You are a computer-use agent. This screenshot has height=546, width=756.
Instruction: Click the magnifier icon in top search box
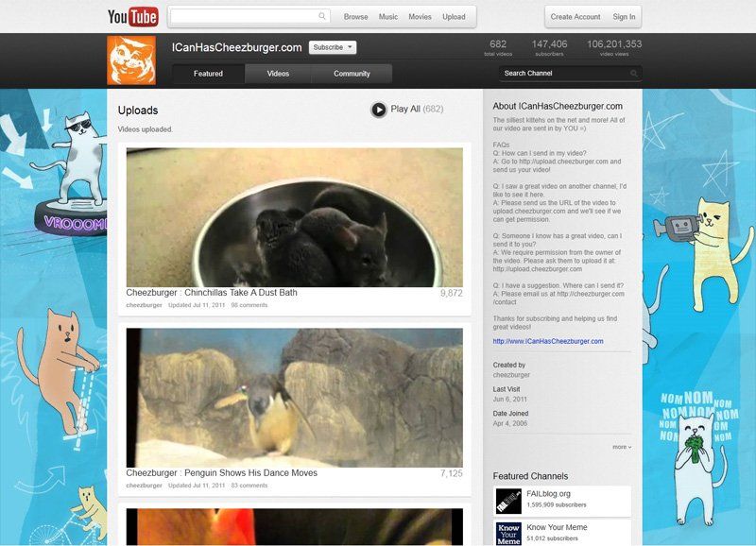coord(322,16)
